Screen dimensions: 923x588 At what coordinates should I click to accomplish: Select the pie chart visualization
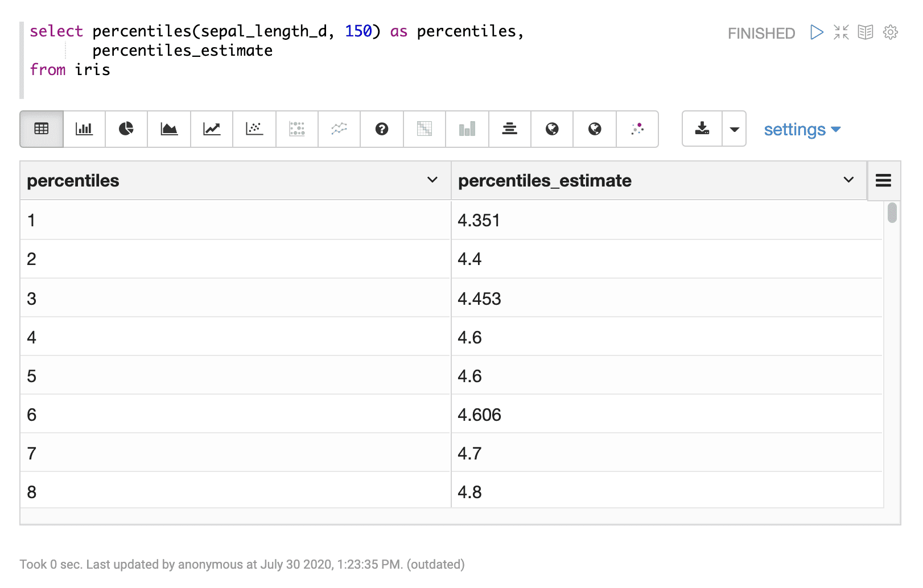(126, 129)
